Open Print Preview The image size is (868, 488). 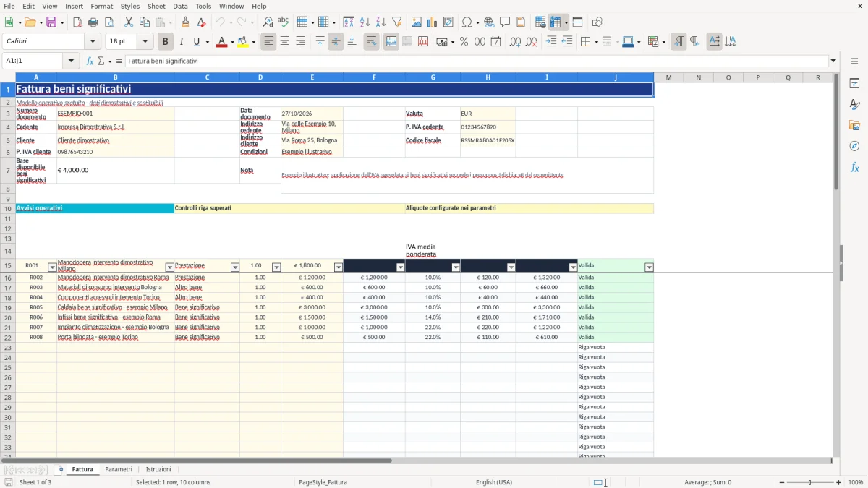coord(109,22)
